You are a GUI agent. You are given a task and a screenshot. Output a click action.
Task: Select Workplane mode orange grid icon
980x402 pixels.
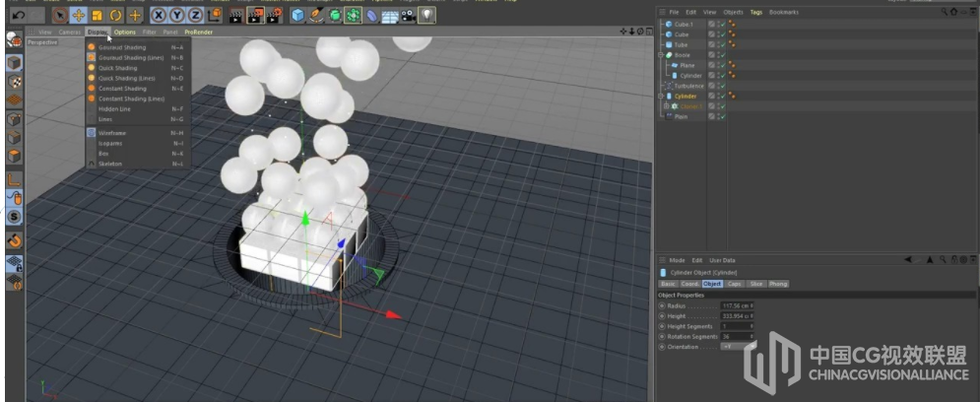point(14,100)
